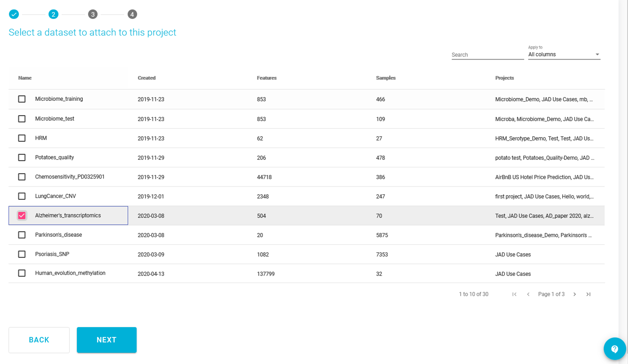This screenshot has height=364, width=628.
Task: Check the Microbiome_training dataset checkbox
Action: click(22, 99)
